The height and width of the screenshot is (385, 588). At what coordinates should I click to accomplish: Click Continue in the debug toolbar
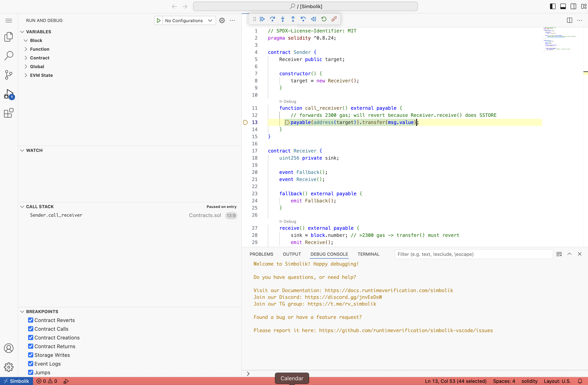262,19
